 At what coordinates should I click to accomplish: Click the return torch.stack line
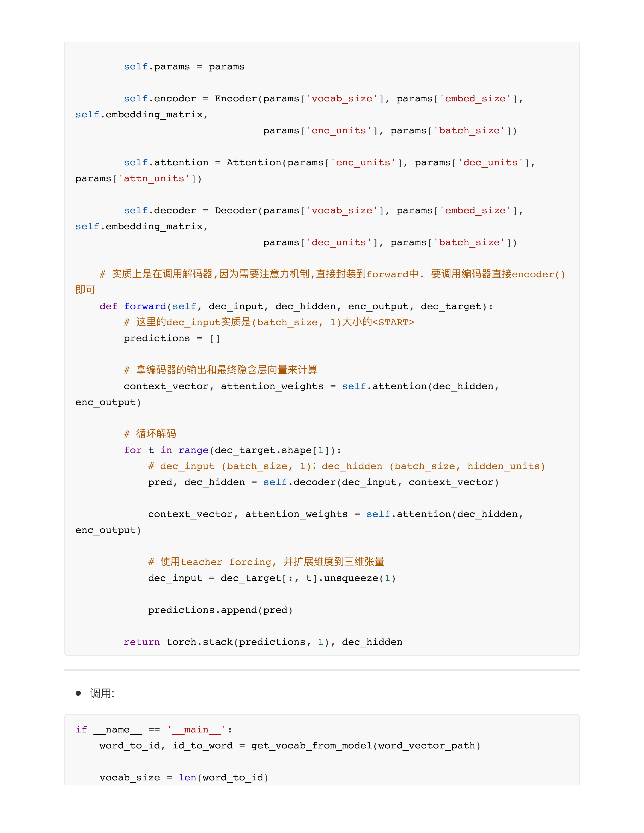263,642
